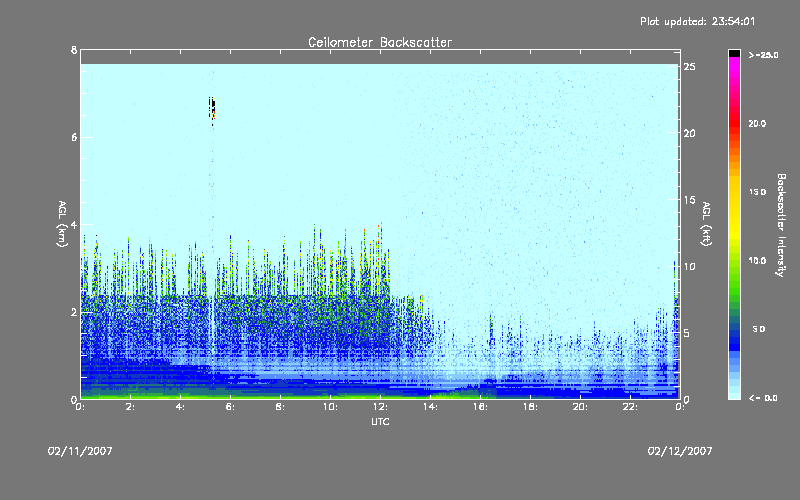Click the colorbar 20.0 value label

click(x=757, y=123)
